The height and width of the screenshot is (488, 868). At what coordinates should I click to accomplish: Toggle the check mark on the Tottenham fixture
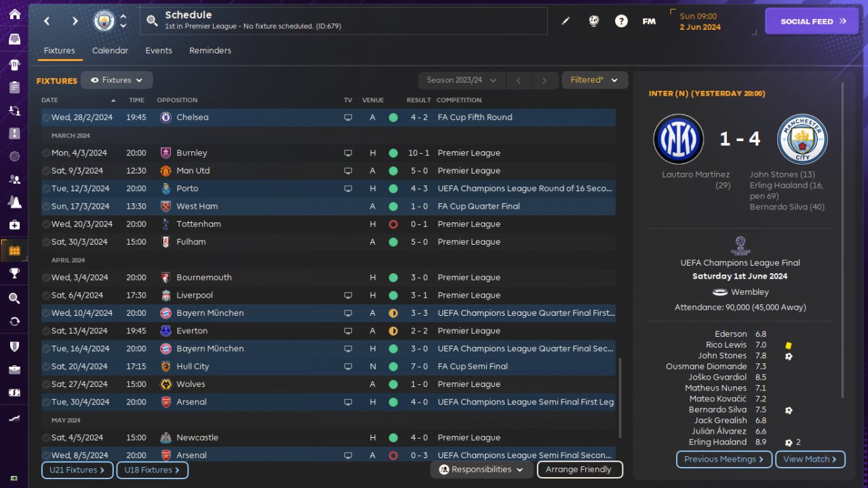(46, 224)
